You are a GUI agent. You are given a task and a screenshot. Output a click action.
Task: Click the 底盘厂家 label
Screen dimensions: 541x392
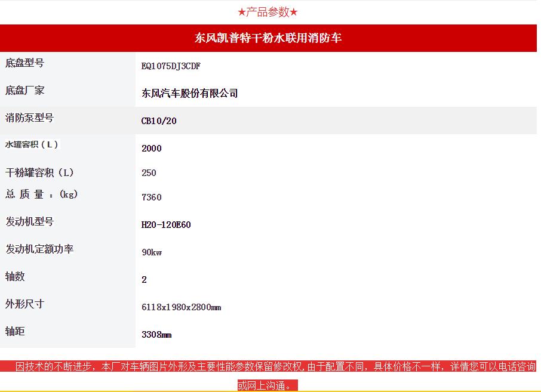click(x=24, y=90)
